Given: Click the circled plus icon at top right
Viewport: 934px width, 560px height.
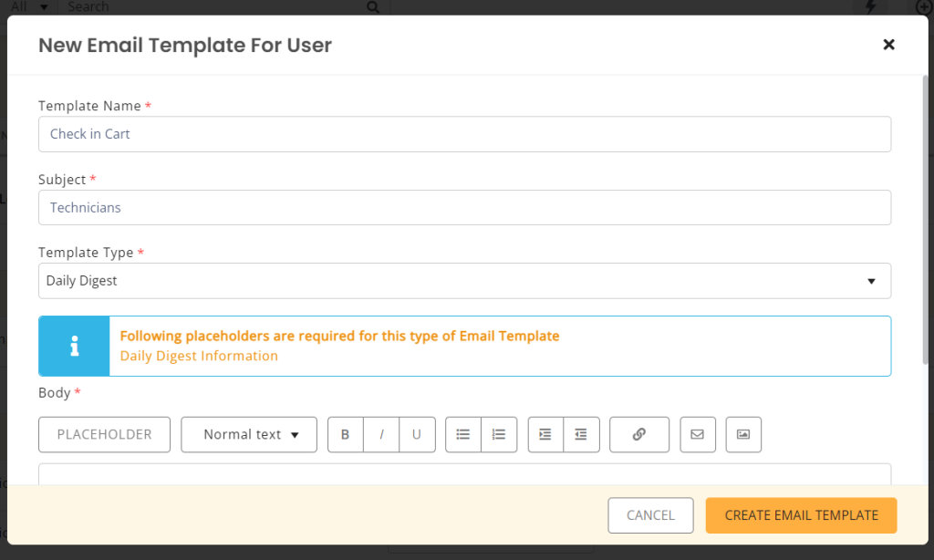Looking at the screenshot, I should tap(924, 7).
